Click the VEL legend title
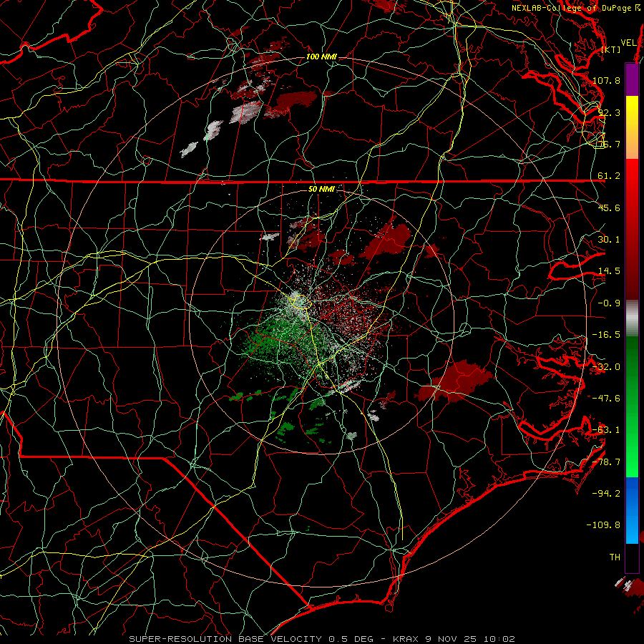Screen dimensions: 644x644 (628, 43)
